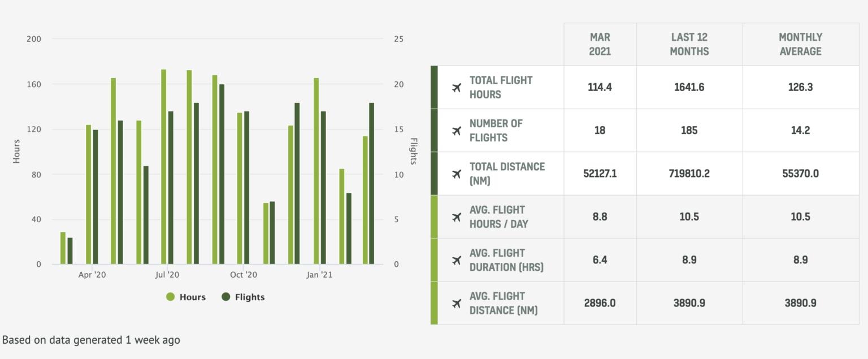Click airplane icon beside Avg. Flight Distance
Viewport: 868px width, 359px height.
pyautogui.click(x=457, y=304)
